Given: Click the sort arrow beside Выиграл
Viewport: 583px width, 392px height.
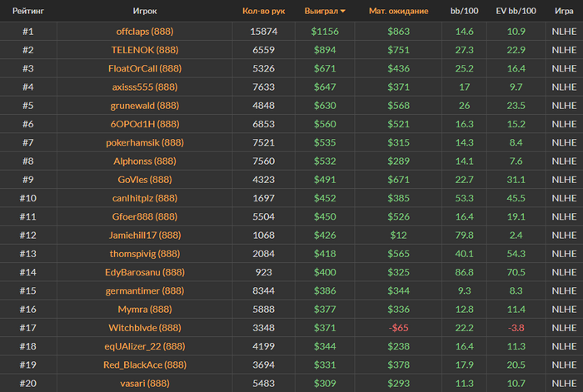Looking at the screenshot, I should (344, 12).
